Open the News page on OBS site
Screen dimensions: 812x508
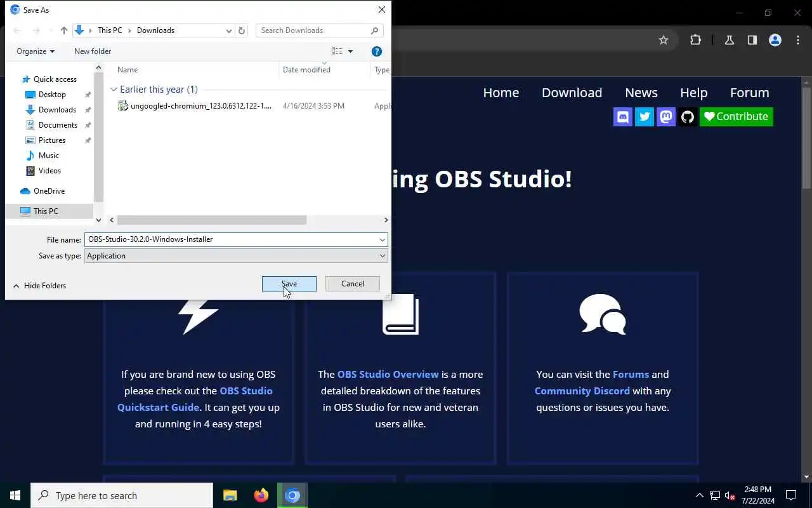pyautogui.click(x=641, y=93)
